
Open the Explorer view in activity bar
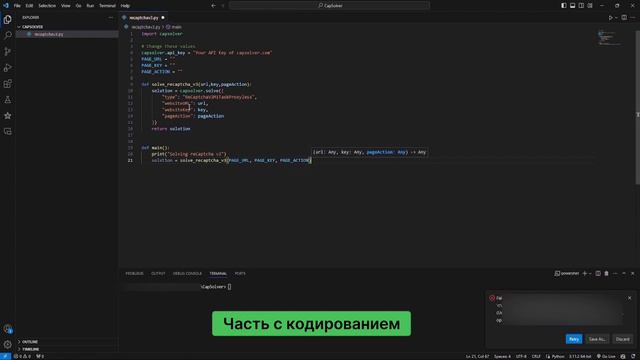(x=7, y=19)
